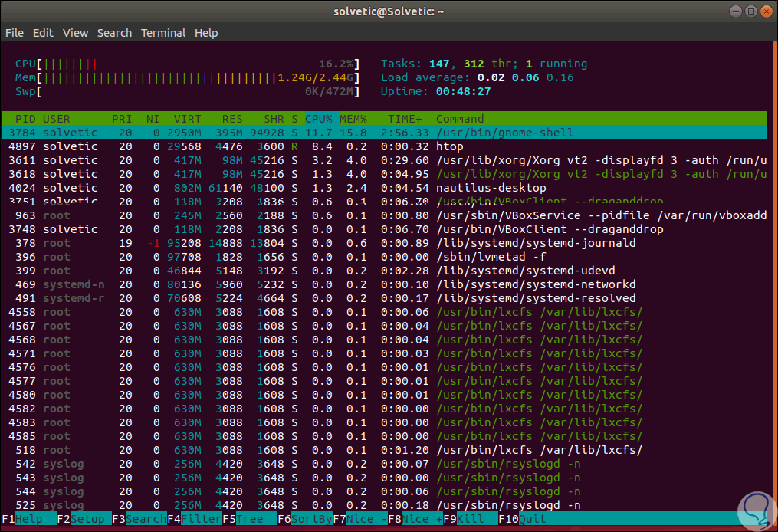Select the VBoxClient --draganddrop row PID 3748
This screenshot has width=778, height=532.
385,229
